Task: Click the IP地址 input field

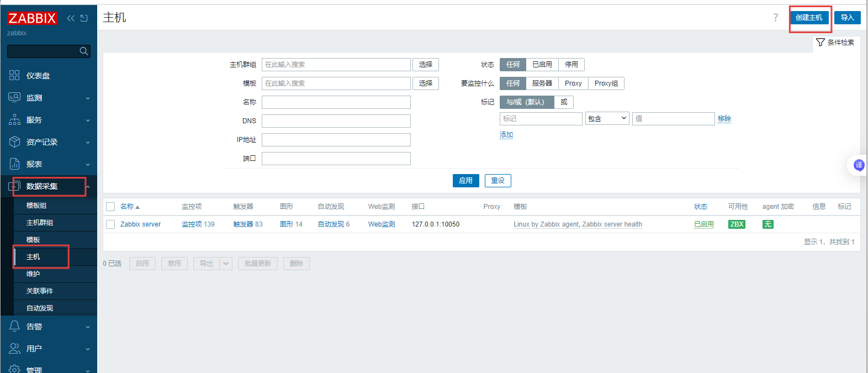Action: pyautogui.click(x=336, y=140)
